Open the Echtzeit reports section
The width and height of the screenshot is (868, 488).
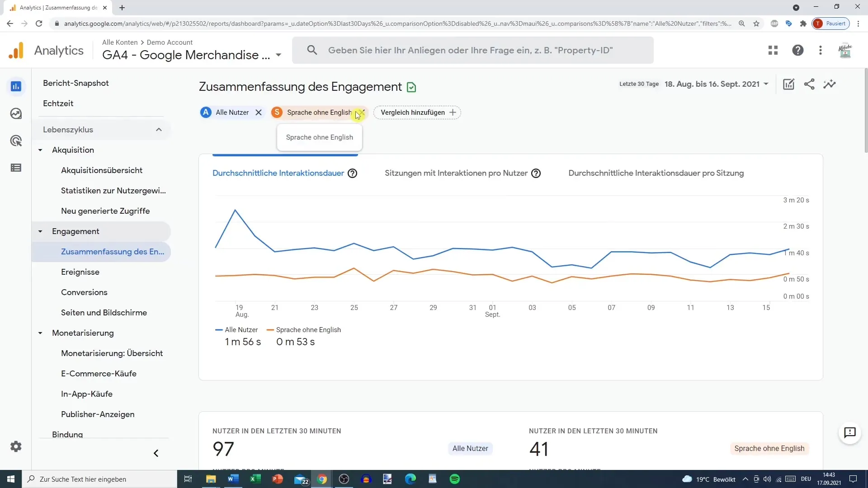(58, 103)
